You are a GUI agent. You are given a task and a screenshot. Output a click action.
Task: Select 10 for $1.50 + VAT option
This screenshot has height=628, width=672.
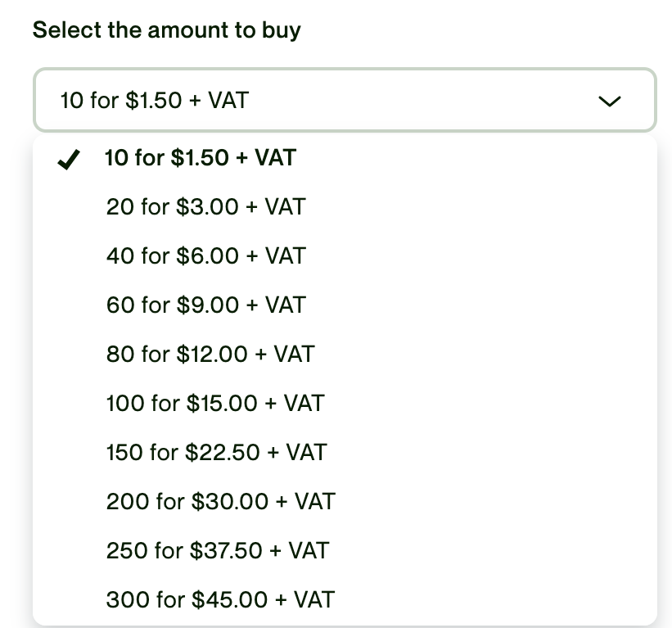point(201,157)
